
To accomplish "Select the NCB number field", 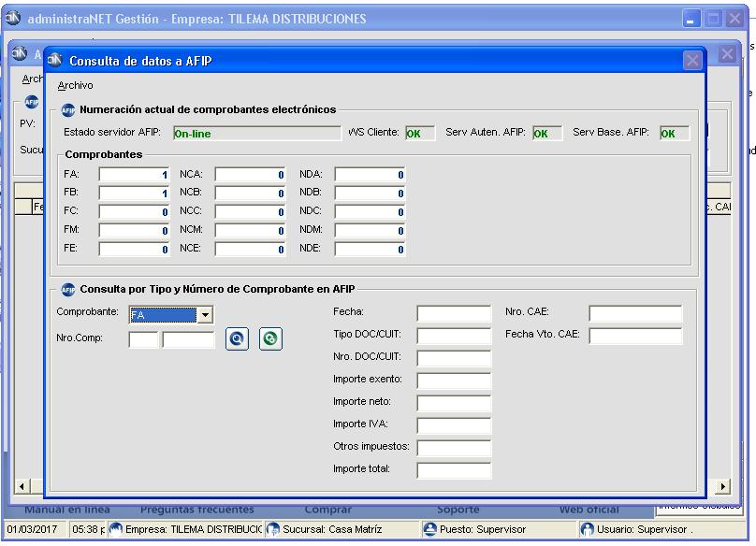I will (x=250, y=194).
